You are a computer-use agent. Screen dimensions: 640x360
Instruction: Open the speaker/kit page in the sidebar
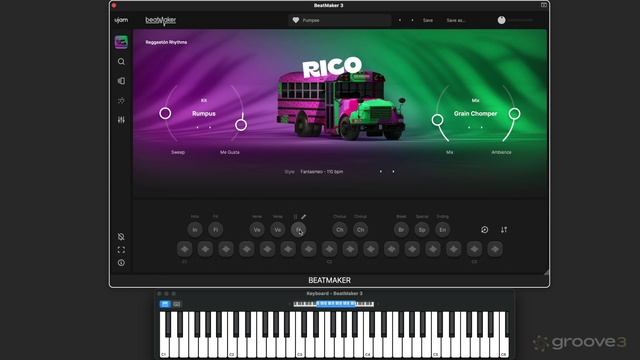(x=121, y=81)
